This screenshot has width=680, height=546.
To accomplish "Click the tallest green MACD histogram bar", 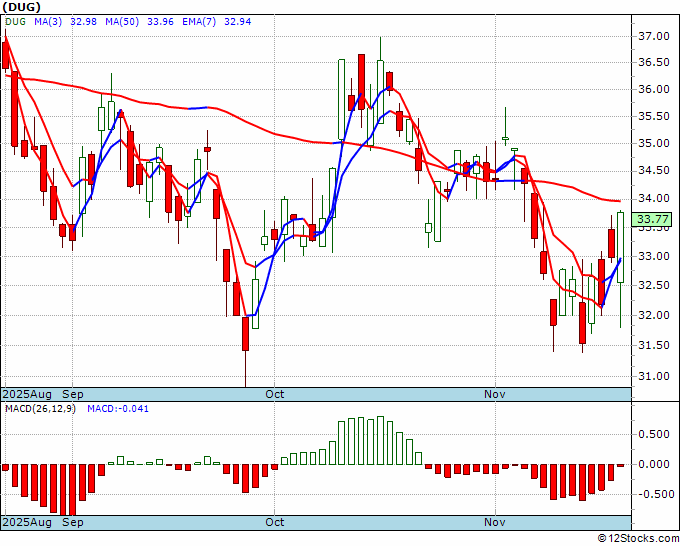I will [380, 441].
